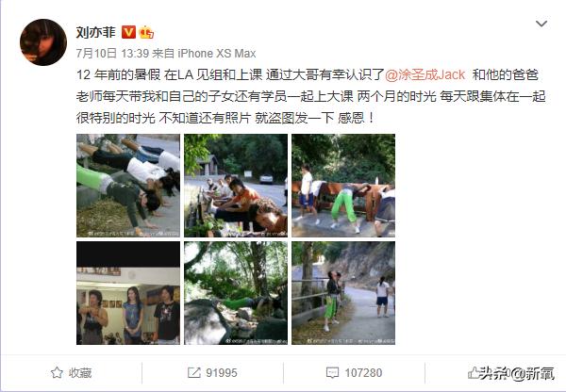Open the 刘亦菲 username profile link

coord(95,32)
